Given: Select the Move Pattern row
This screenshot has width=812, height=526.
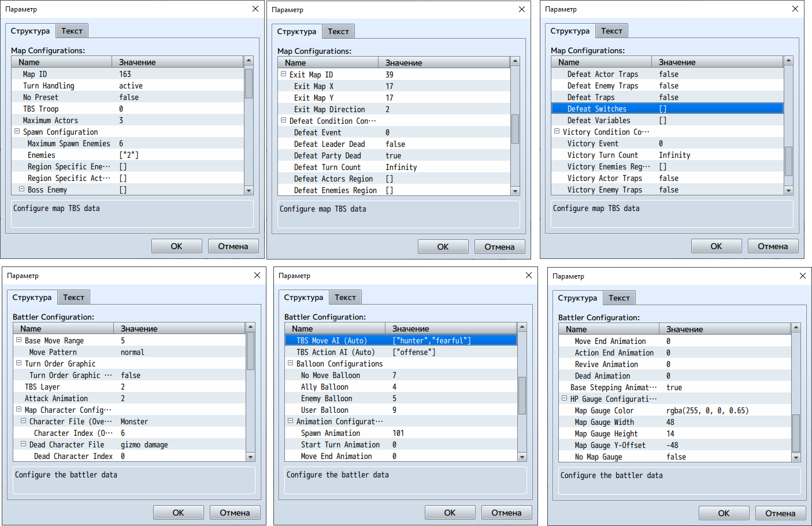Looking at the screenshot, I should coord(129,352).
